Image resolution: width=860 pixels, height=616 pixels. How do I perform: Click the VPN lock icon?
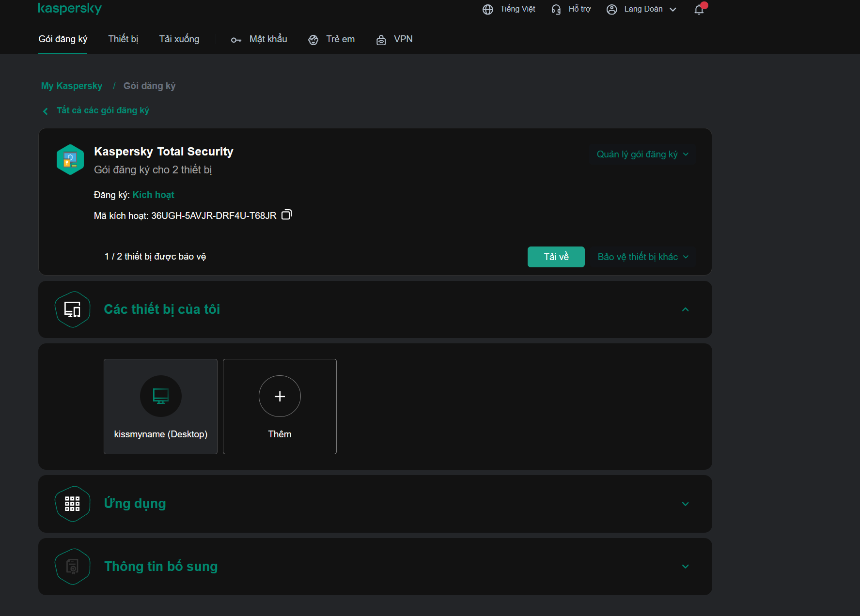[381, 40]
